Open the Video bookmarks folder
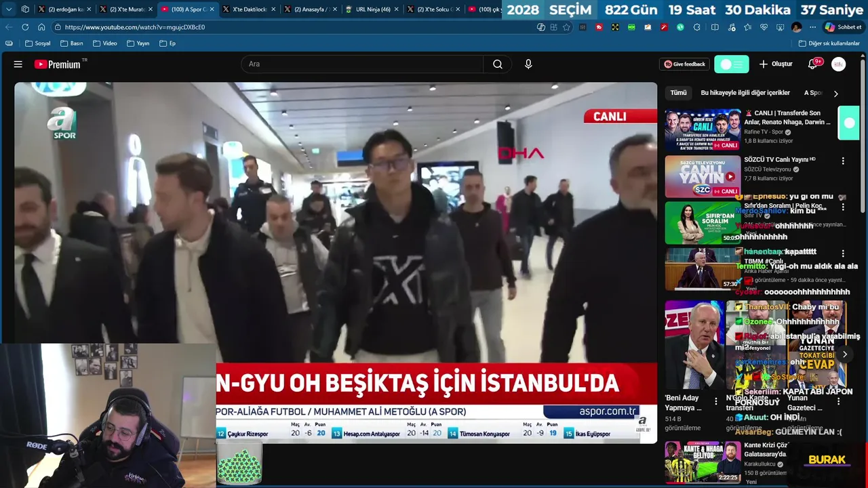Image resolution: width=868 pixels, height=488 pixels. 105,43
